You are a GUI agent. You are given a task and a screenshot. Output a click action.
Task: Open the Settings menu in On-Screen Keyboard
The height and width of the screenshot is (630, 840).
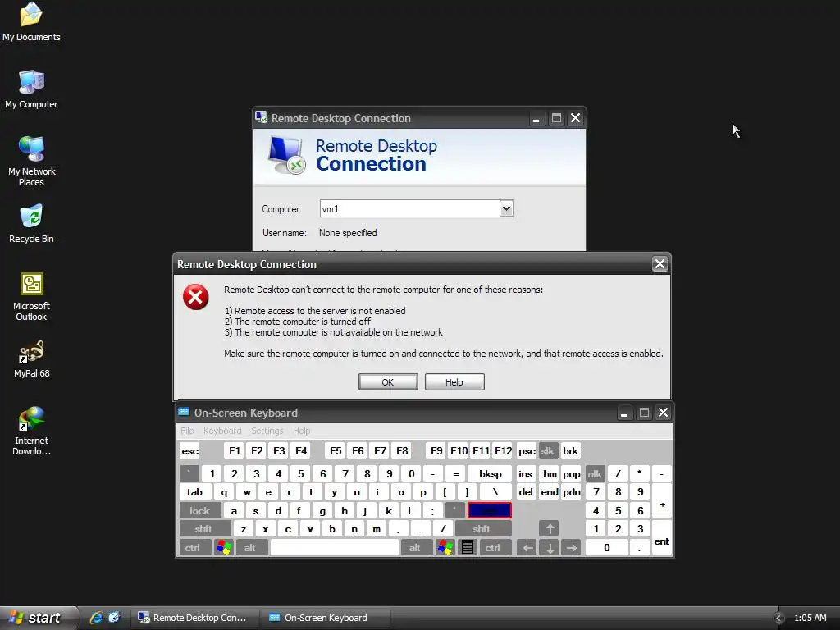[267, 431]
